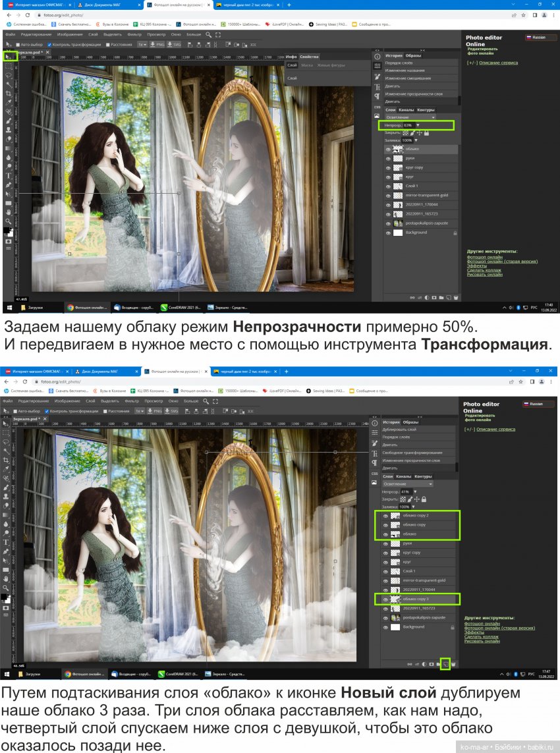Viewport: 560px width, 753px height.
Task: Click the trash icon in Layers panel
Action: click(456, 297)
